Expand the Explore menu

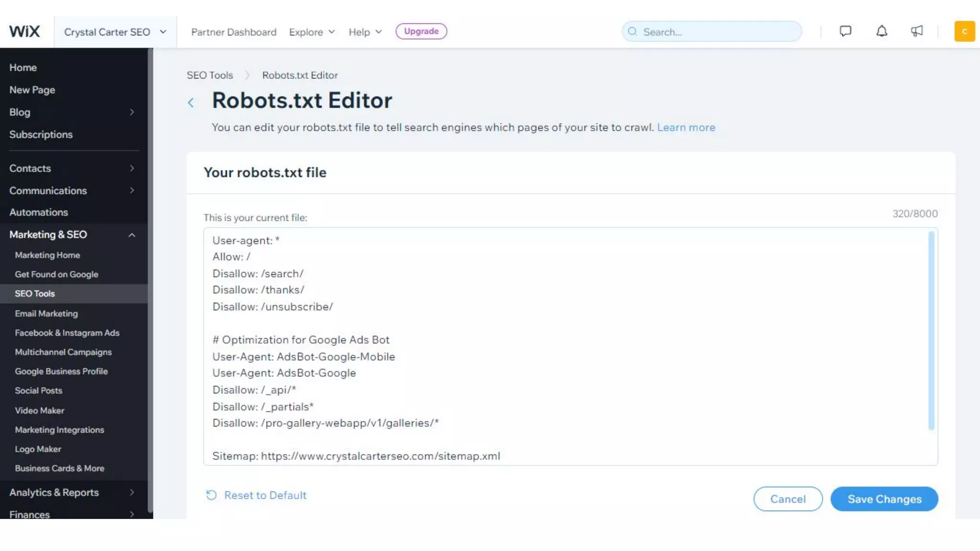point(312,32)
